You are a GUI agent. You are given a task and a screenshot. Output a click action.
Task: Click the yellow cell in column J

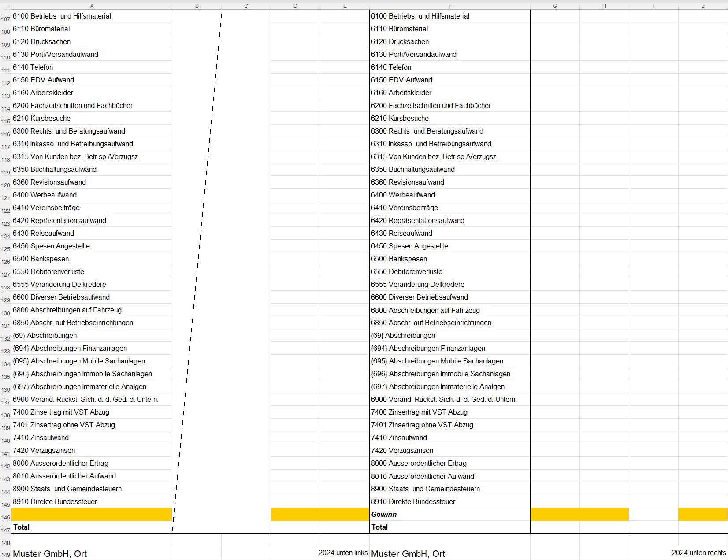tap(703, 514)
